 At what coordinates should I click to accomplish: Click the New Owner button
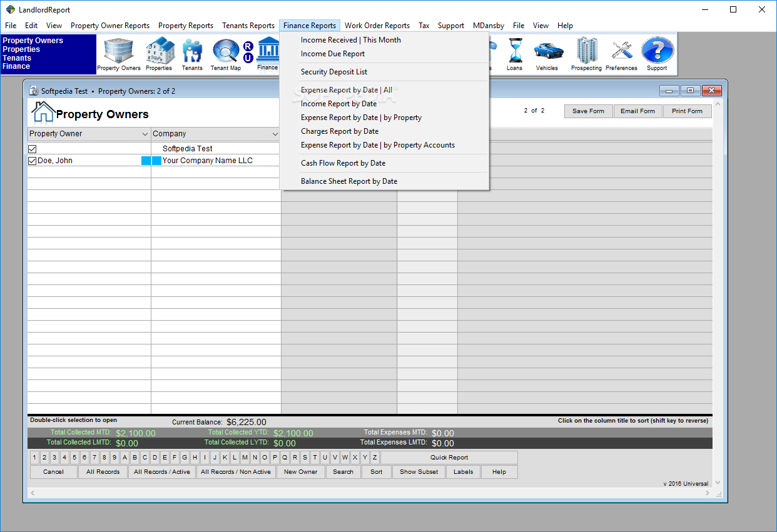(301, 472)
